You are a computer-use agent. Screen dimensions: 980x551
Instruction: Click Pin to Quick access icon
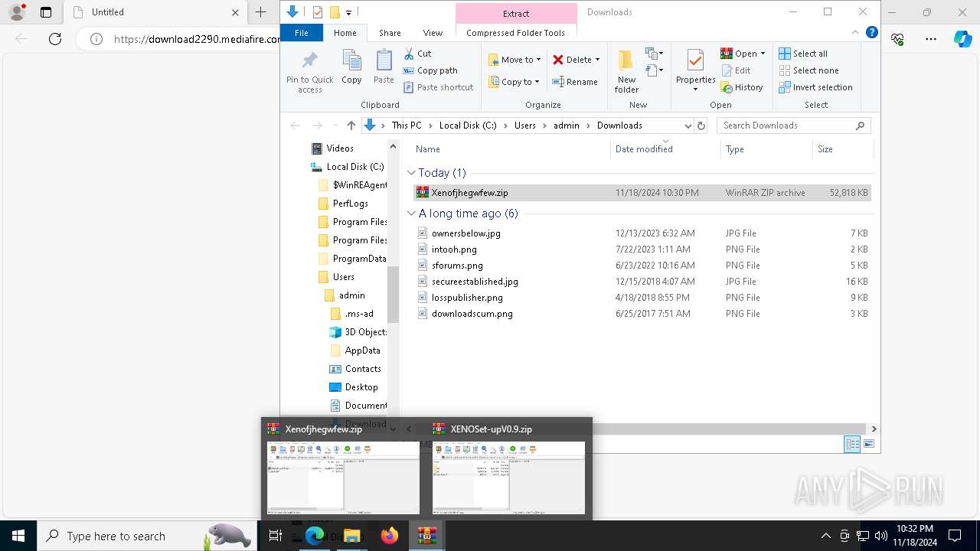(309, 72)
